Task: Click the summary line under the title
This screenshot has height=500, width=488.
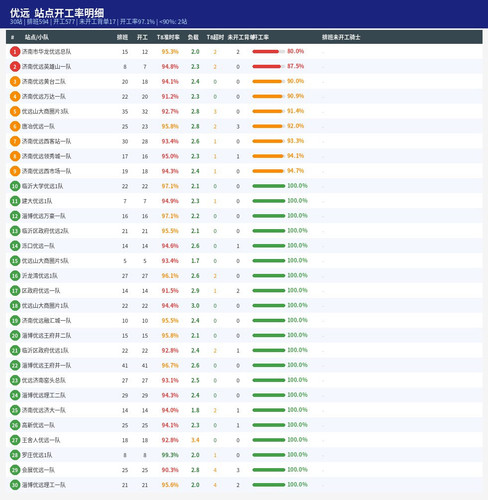Action: (x=98, y=22)
